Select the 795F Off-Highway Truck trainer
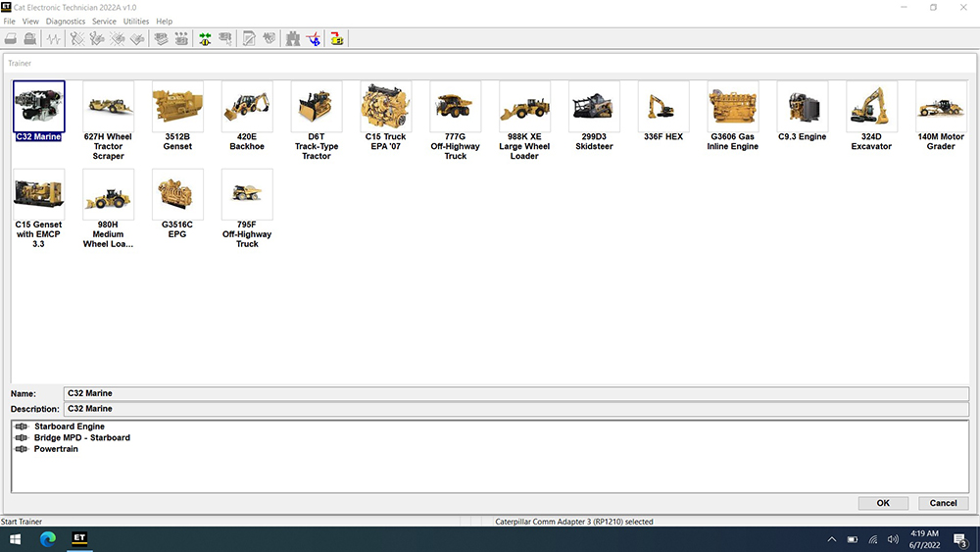The width and height of the screenshot is (980, 552). tap(247, 209)
